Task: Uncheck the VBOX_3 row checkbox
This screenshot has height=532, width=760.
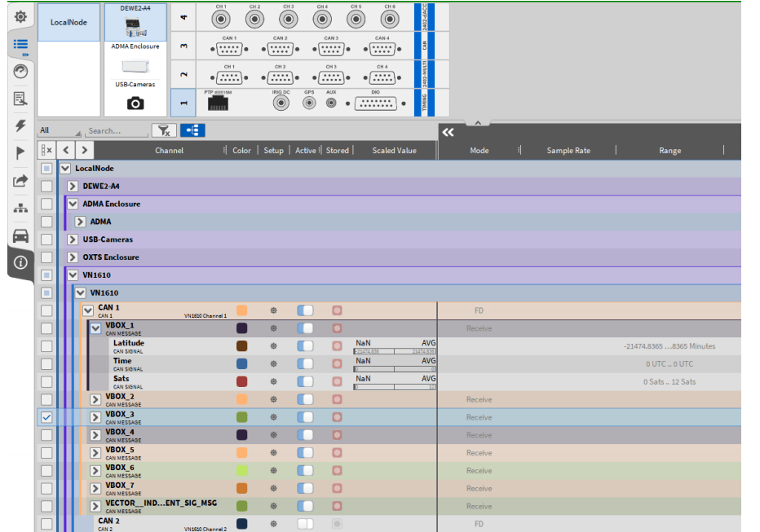Action: click(46, 417)
